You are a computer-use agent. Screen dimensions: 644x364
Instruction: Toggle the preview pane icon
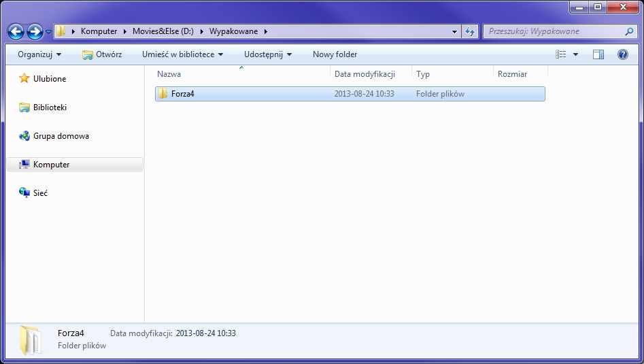tap(598, 54)
